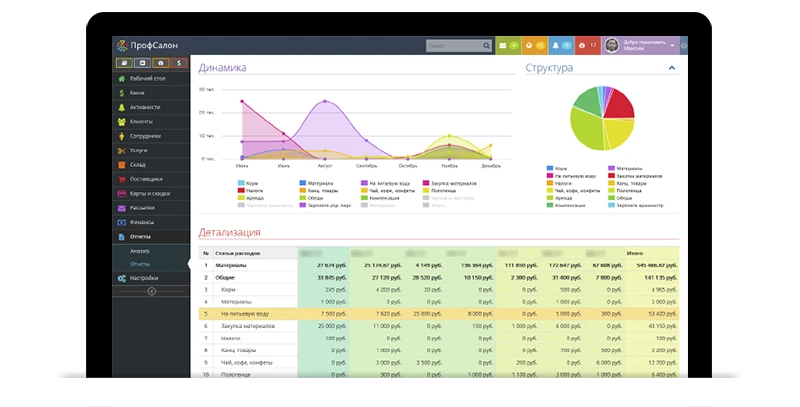800x407 pixels.
Task: Select Анализ under the Отчеты menu
Action: (139, 251)
